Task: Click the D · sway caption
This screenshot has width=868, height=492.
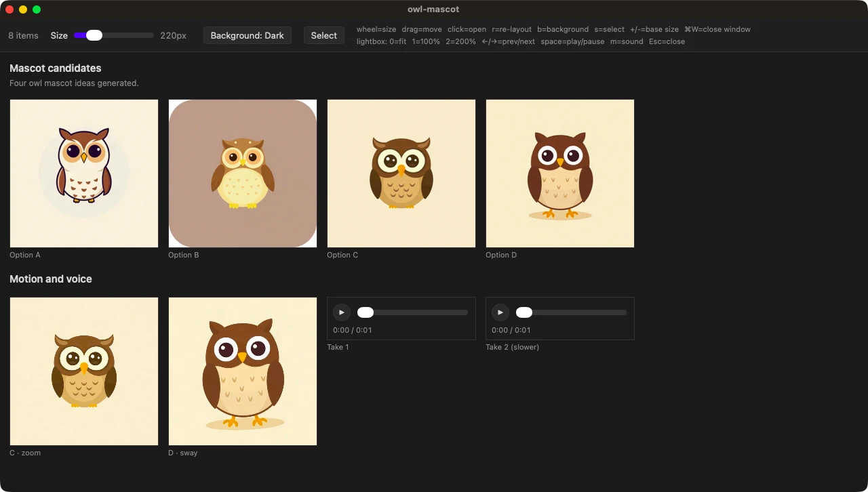Action: click(183, 453)
